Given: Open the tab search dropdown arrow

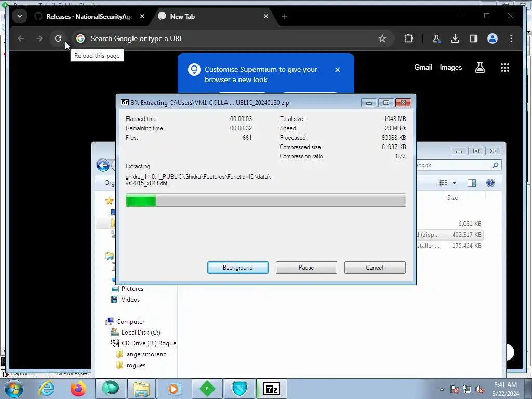Looking at the screenshot, I should (20, 16).
